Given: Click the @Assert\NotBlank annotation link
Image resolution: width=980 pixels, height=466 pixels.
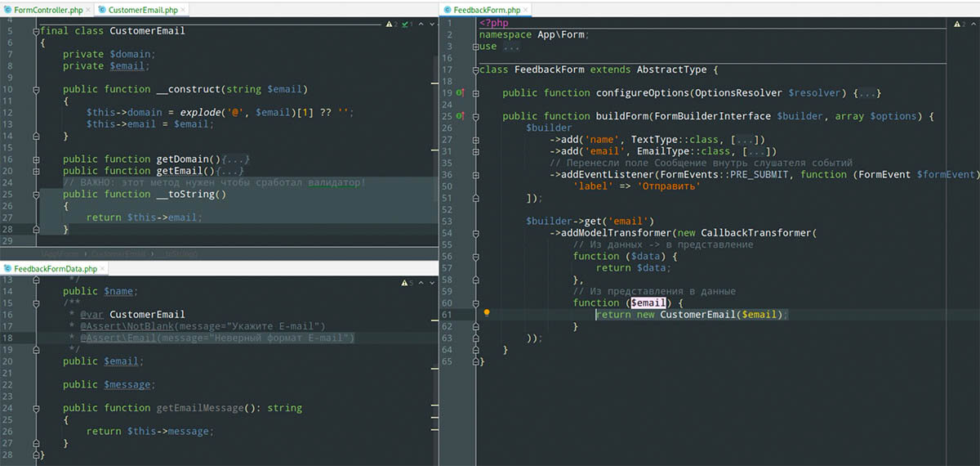Looking at the screenshot, I should (x=127, y=326).
